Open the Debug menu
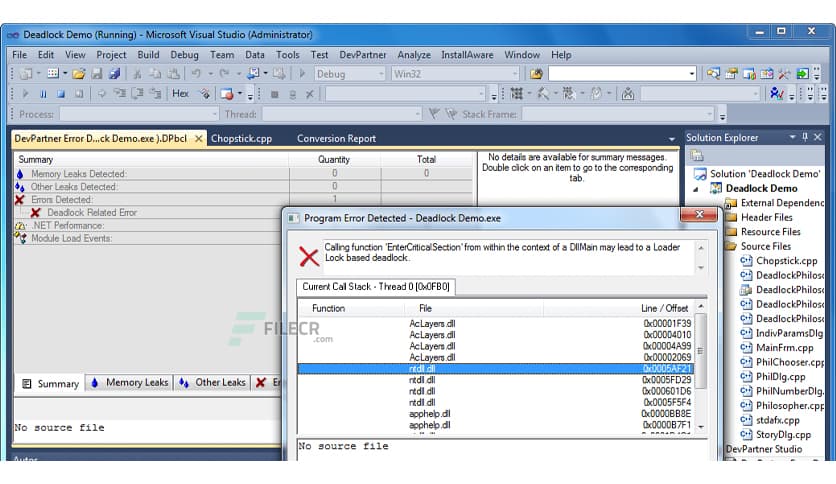 click(x=184, y=54)
